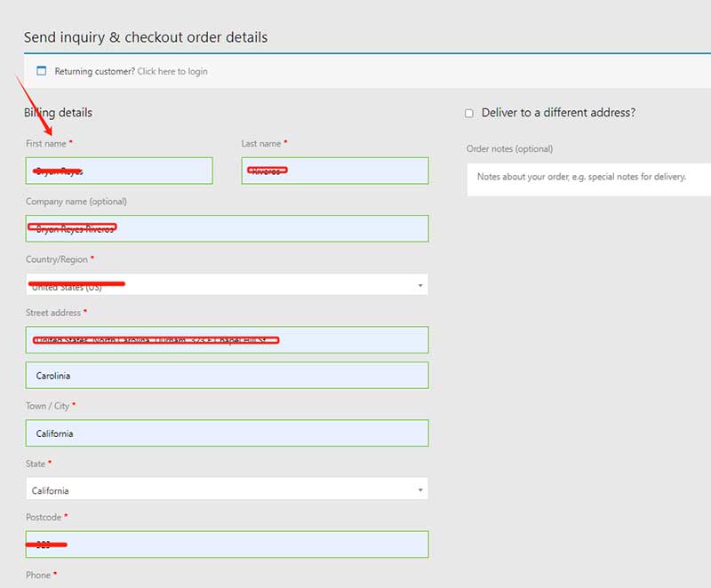Image resolution: width=711 pixels, height=588 pixels.
Task: Click the State dropdown arrow
Action: click(419, 490)
